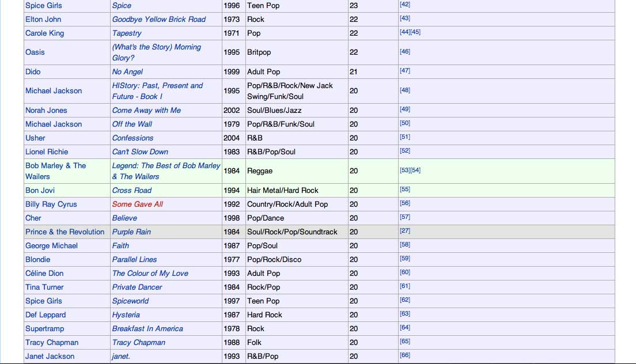The width and height of the screenshot is (636, 364).
Task: Select the year 1984 in Reggae row
Action: point(232,171)
